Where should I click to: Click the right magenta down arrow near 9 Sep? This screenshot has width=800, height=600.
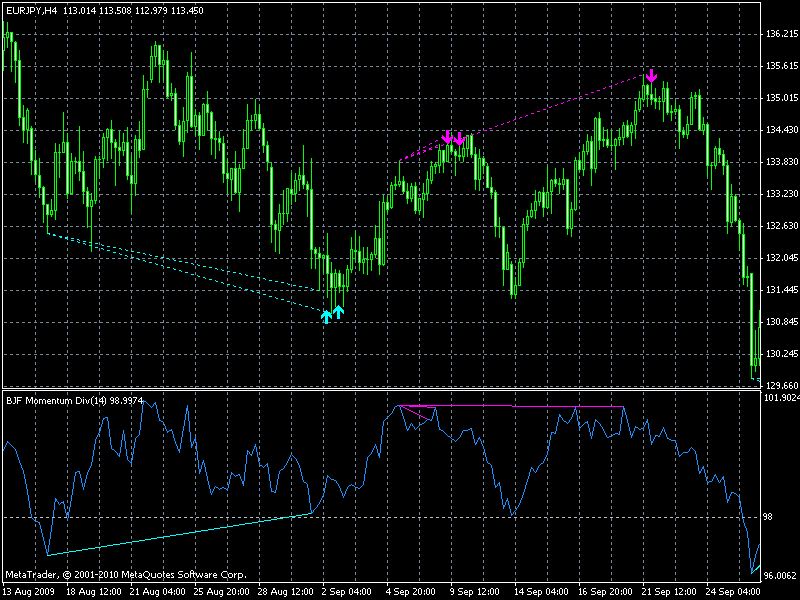click(460, 138)
